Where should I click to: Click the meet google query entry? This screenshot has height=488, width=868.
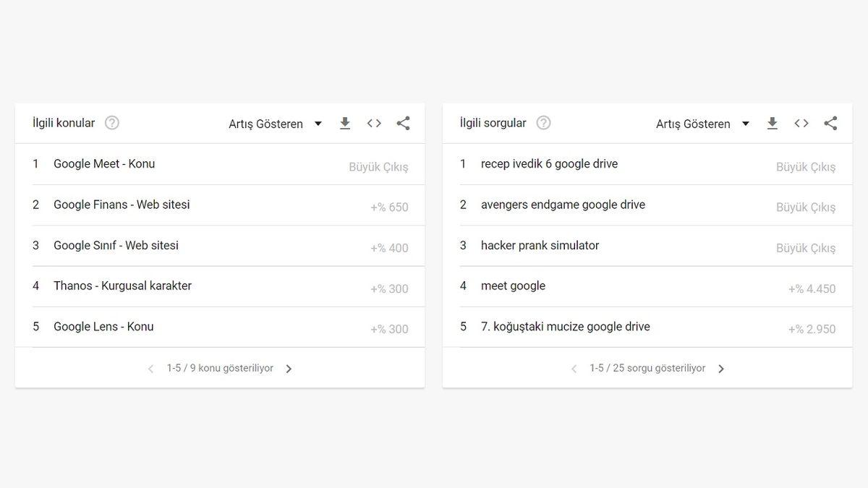[513, 286]
